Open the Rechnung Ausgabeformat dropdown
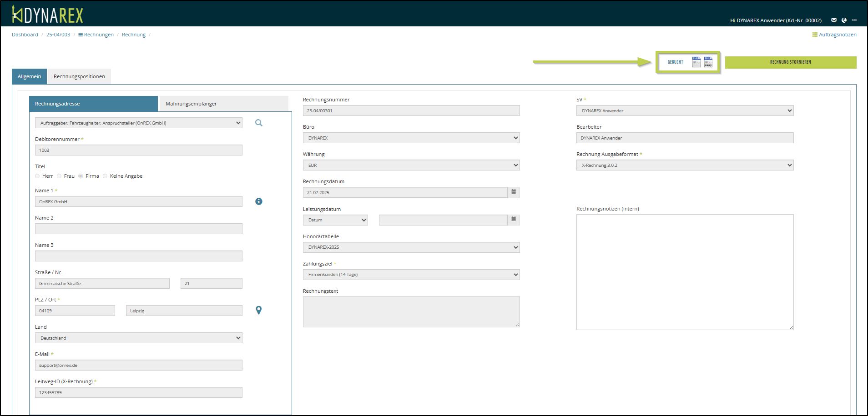 pos(685,165)
